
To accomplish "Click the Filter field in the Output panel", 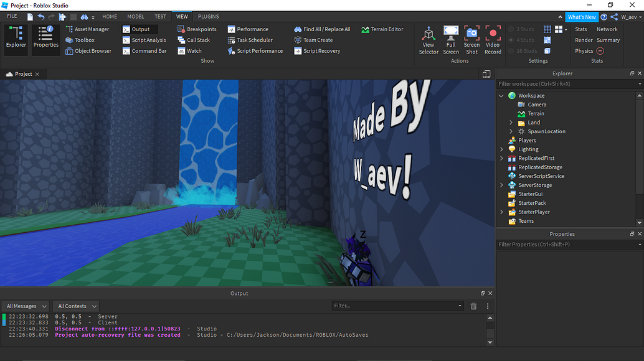I will (x=397, y=306).
